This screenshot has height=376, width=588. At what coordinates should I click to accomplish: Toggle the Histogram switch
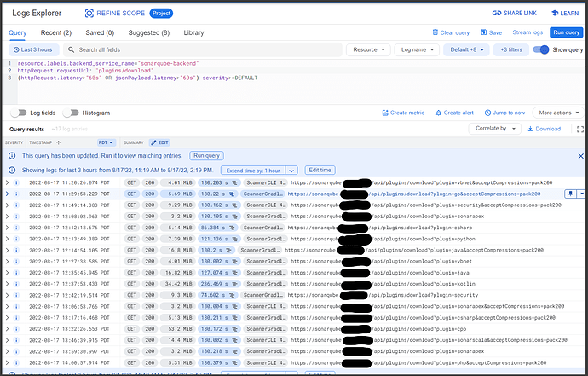pyautogui.click(x=71, y=113)
